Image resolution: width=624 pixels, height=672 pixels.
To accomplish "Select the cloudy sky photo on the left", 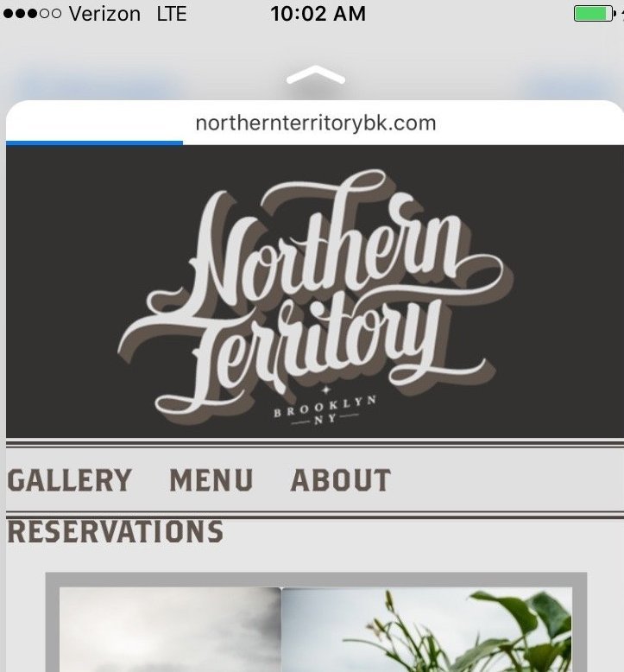I will [x=170, y=629].
